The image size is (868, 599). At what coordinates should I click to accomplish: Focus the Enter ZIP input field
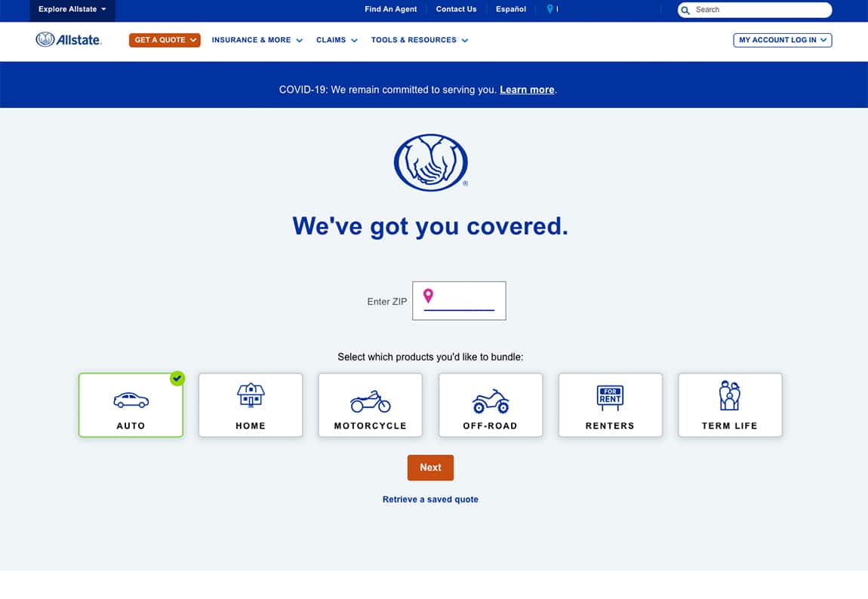pos(459,300)
